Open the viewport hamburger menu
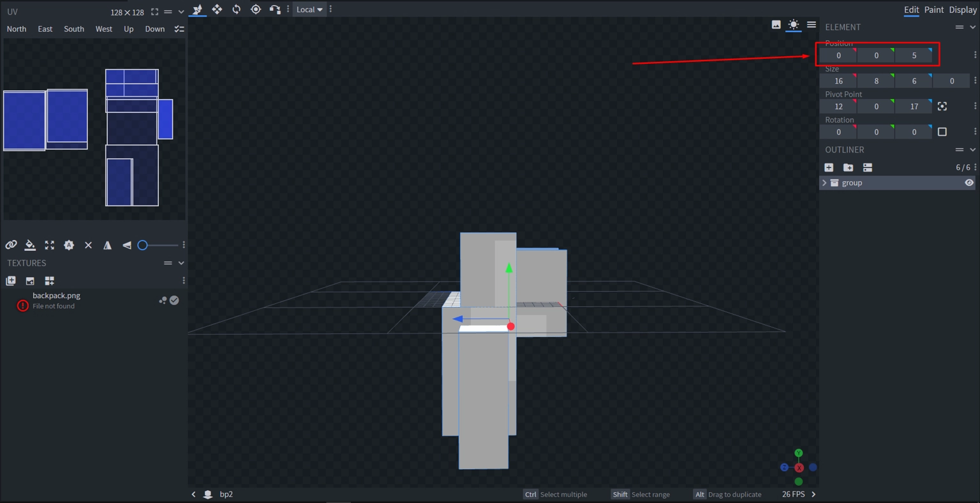This screenshot has height=503, width=980. 811,25
